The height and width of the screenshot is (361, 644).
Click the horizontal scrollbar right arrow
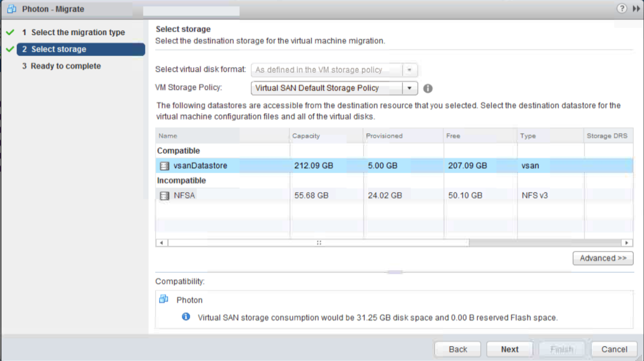coord(626,243)
